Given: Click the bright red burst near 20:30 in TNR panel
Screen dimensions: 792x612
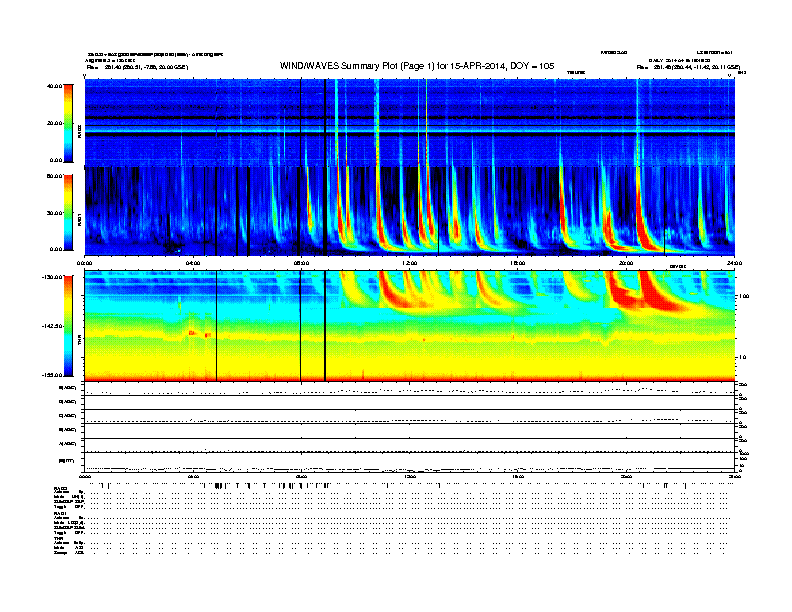Looking at the screenshot, I should (657, 293).
